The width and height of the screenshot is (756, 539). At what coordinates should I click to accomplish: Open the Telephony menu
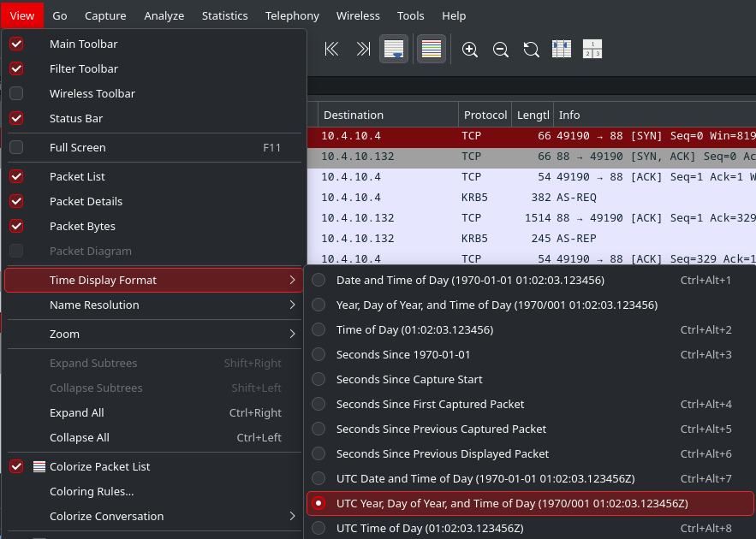pyautogui.click(x=292, y=15)
